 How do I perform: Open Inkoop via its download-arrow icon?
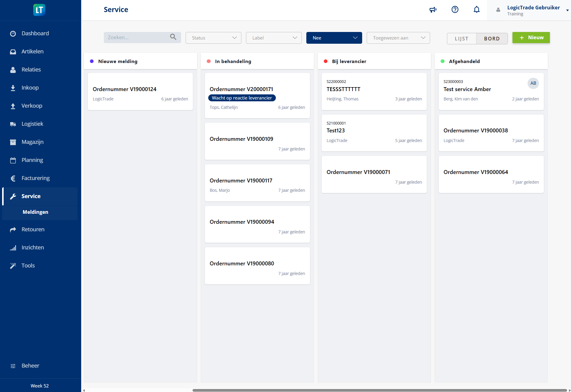click(x=13, y=87)
